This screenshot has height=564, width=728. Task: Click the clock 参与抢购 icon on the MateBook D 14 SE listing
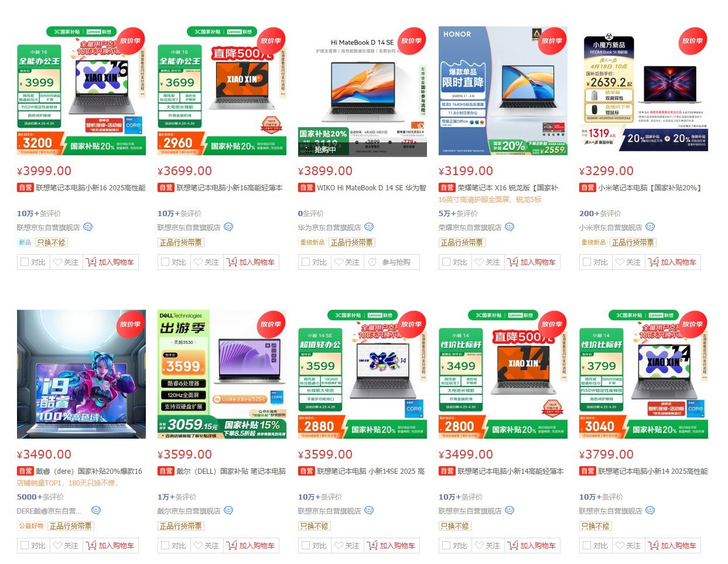tap(372, 262)
